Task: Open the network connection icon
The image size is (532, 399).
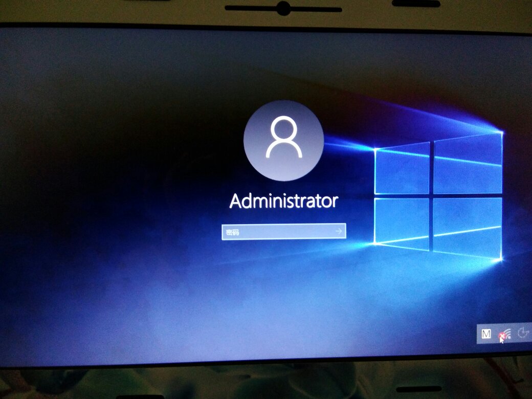Action: (505, 335)
